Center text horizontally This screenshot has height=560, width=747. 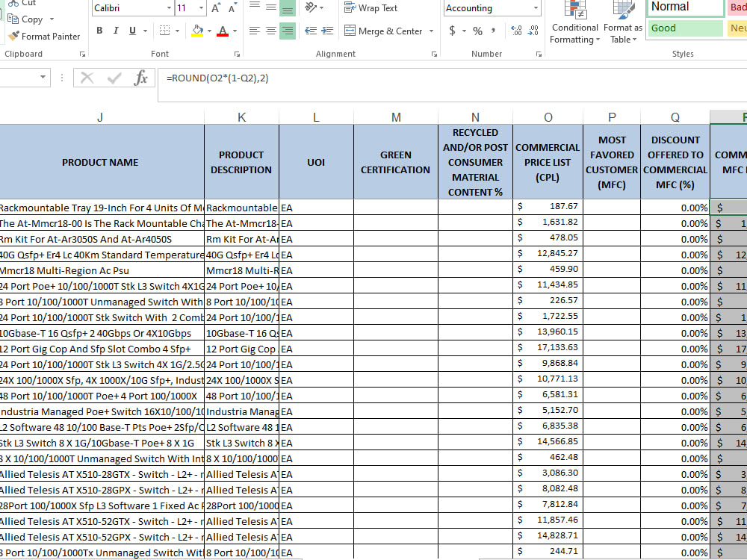[x=270, y=31]
